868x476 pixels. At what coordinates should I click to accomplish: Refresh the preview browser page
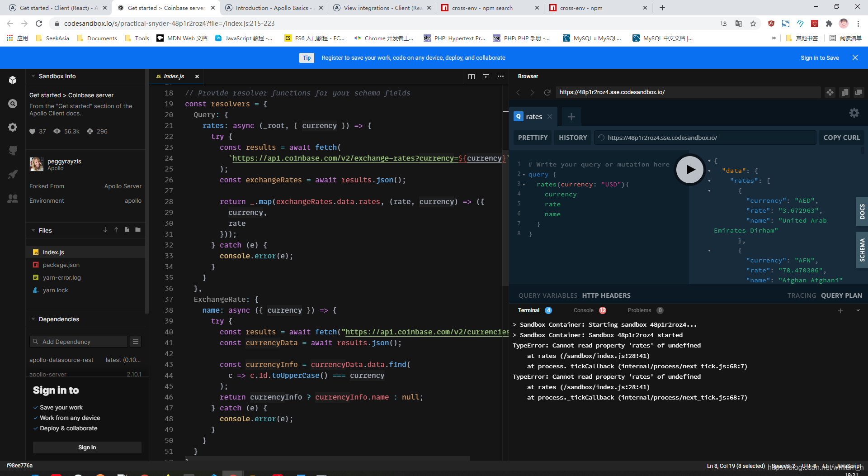(x=547, y=92)
